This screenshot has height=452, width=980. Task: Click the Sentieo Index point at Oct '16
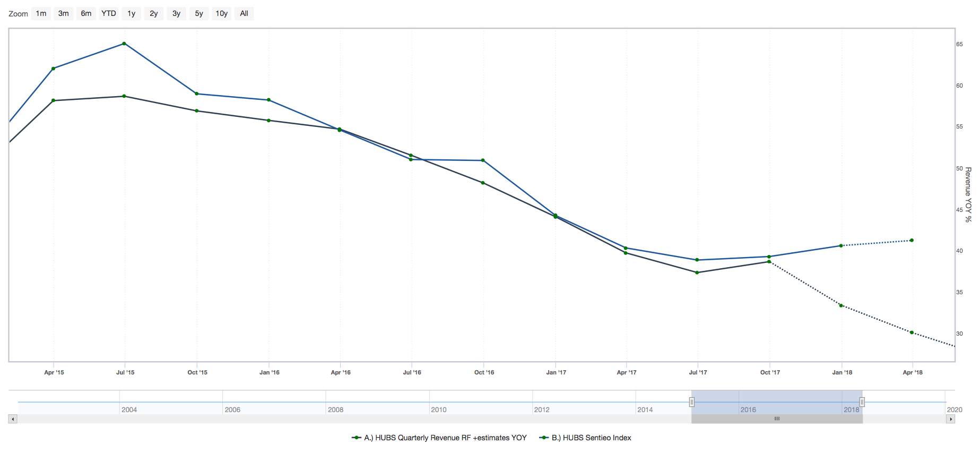point(483,160)
